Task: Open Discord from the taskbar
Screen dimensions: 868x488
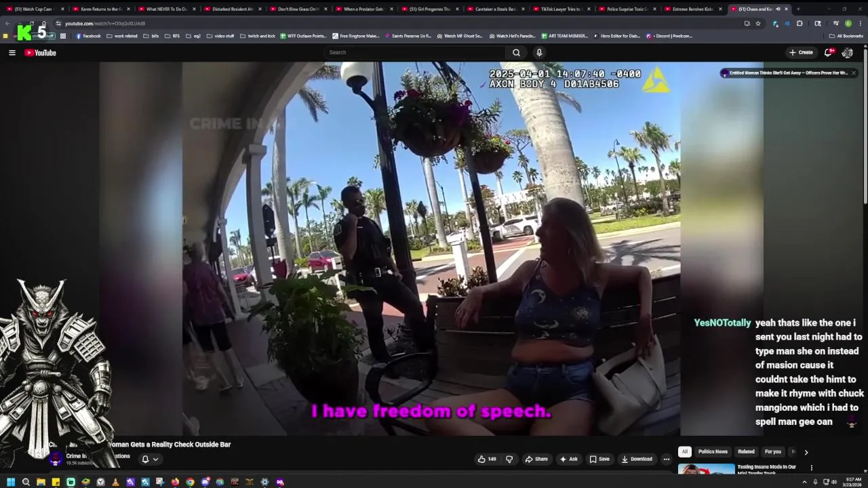Action: click(205, 482)
